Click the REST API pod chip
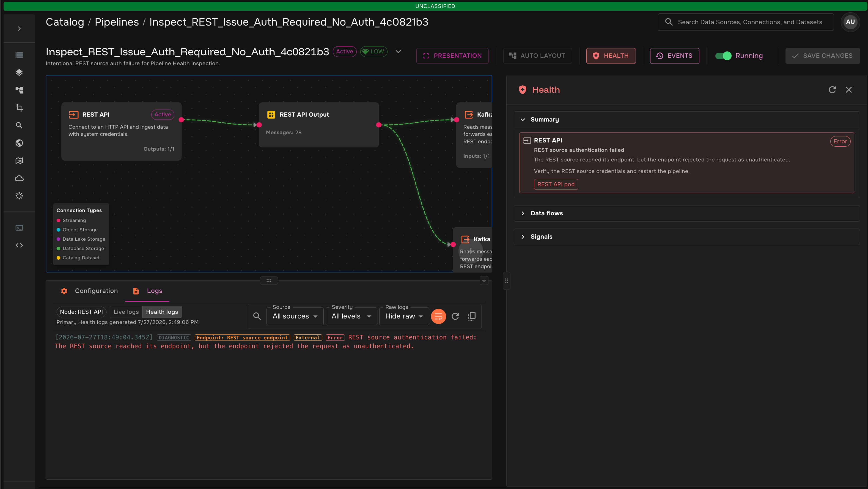Image resolution: width=868 pixels, height=489 pixels. tap(556, 184)
